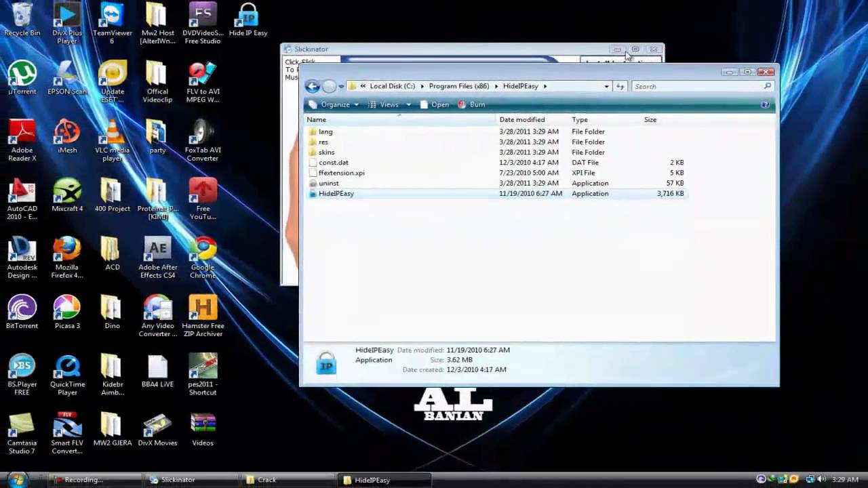868x488 pixels.
Task: Open TeamViewer 6 desktop shortcut
Action: (x=112, y=24)
